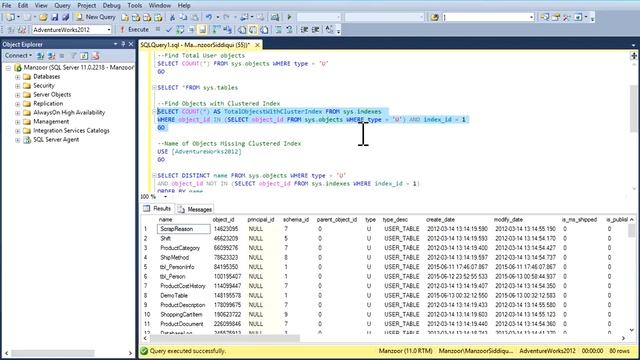Collapse the SELECT DISTINCT name code block
The height and width of the screenshot is (360, 640).
click(x=154, y=176)
